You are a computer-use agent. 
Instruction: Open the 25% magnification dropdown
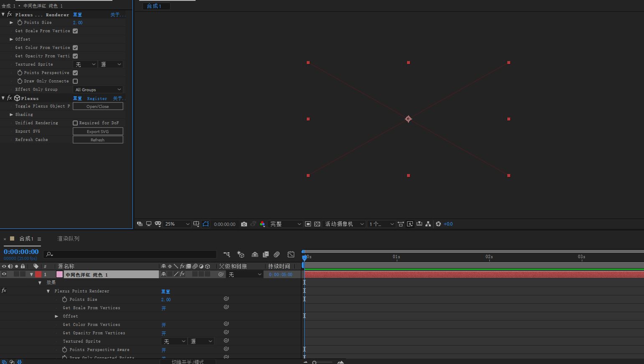[177, 224]
